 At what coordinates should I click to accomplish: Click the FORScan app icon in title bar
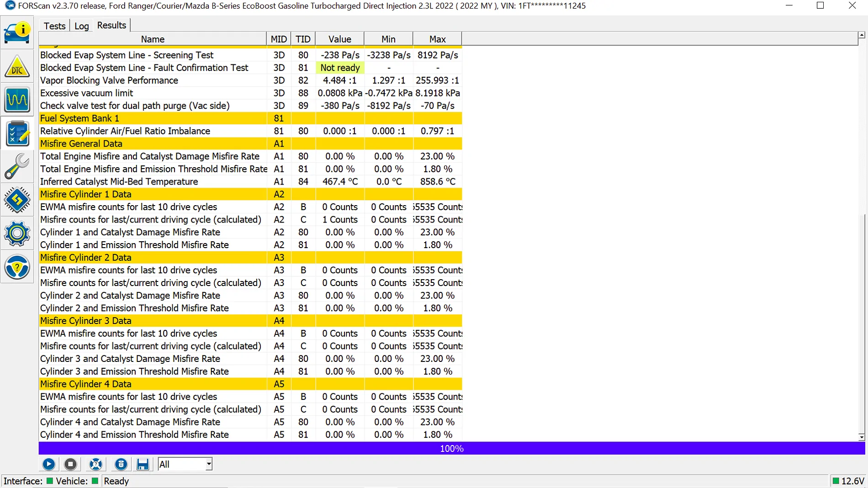pyautogui.click(x=10, y=5)
